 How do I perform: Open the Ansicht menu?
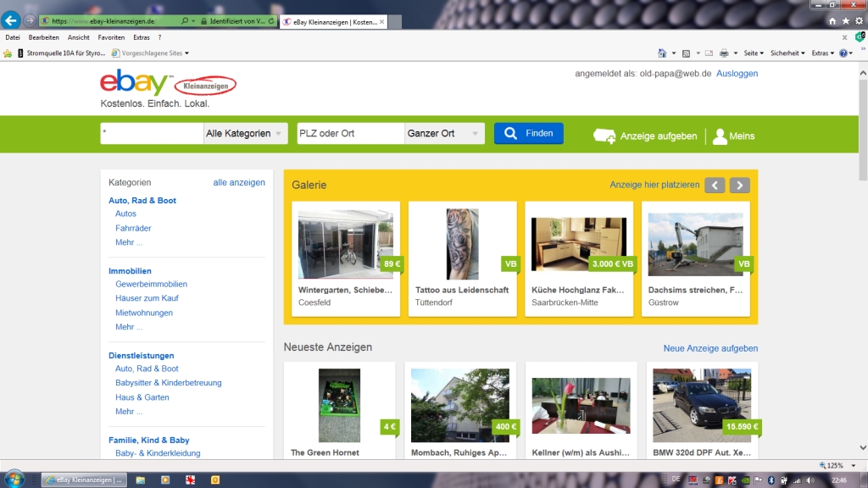[79, 37]
